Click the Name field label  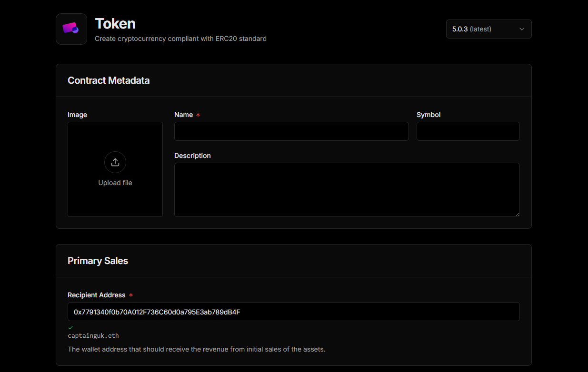pos(183,115)
